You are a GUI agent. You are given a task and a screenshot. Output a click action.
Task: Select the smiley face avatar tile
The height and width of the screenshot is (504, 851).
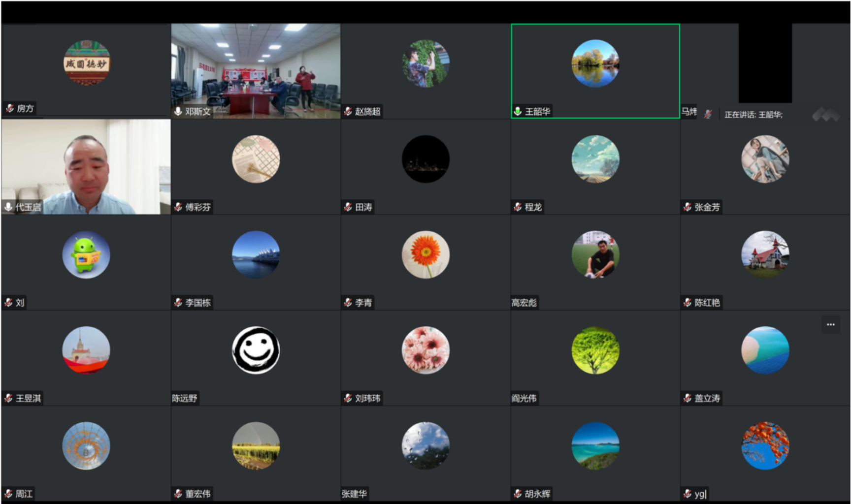click(x=256, y=350)
